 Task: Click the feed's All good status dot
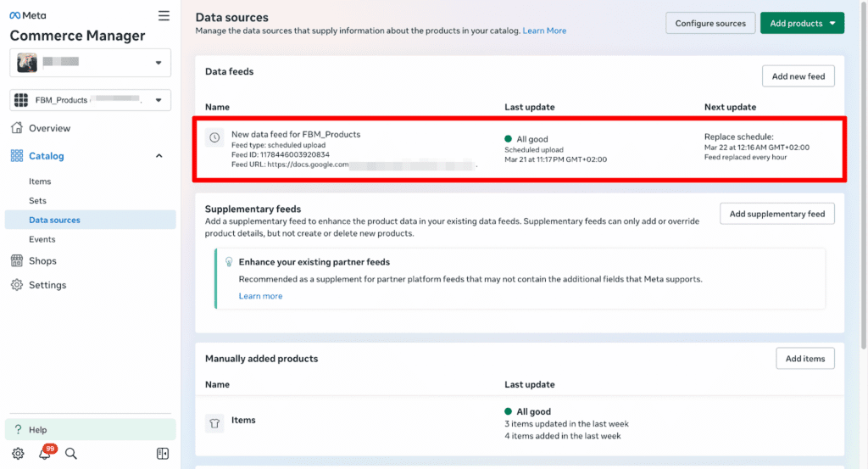point(509,139)
